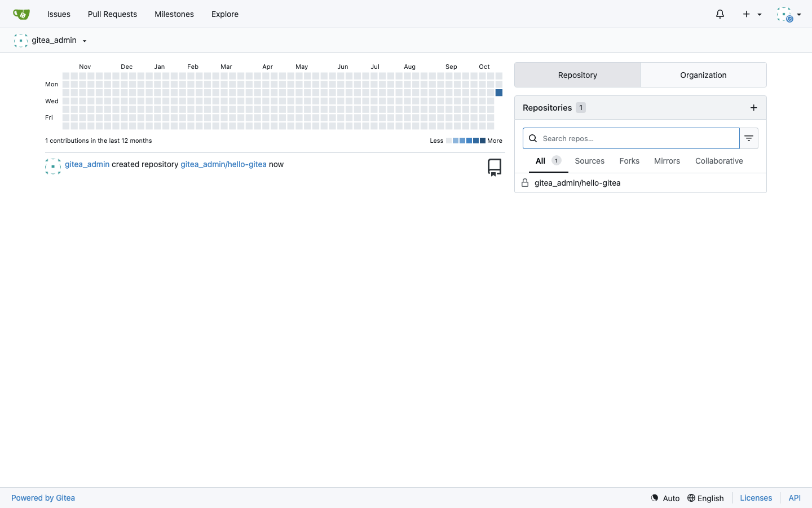Click gitea_admin avatar in activity feed
Image resolution: width=812 pixels, height=508 pixels.
click(53, 167)
